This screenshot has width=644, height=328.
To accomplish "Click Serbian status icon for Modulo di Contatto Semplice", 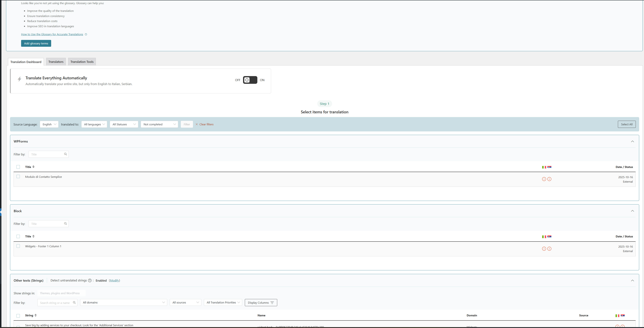I will [x=549, y=179].
